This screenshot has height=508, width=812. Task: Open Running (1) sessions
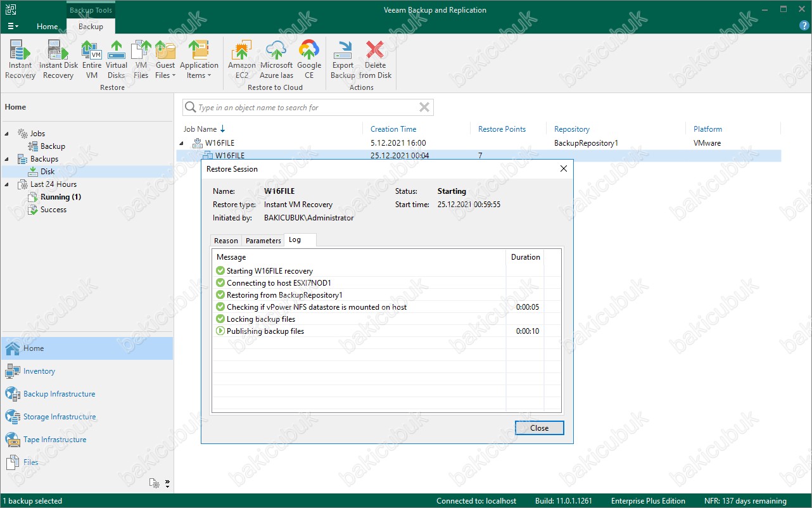(60, 197)
